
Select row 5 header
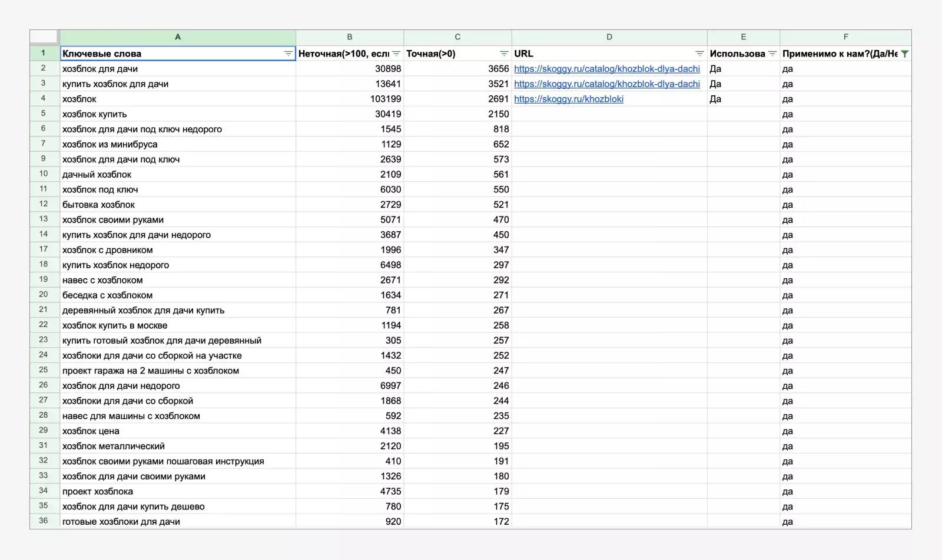(44, 114)
